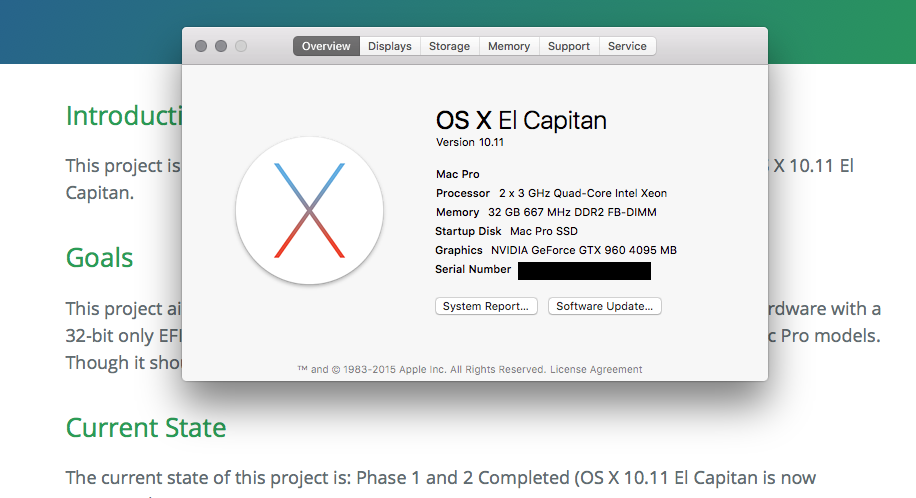Click the 'Phase 1 and 2 Completed' sentence
This screenshot has height=498, width=916.
440,478
